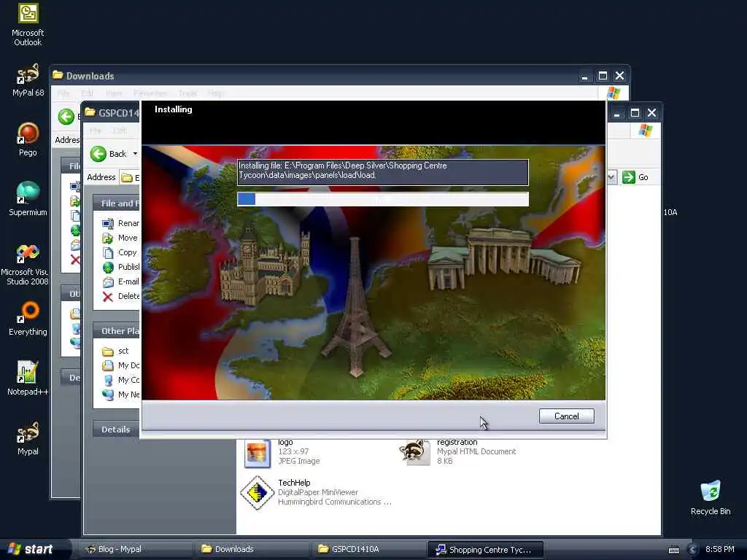Select the TechHelp DigitalPaper MiniViewer file
This screenshot has height=560, width=747.
tap(317, 492)
